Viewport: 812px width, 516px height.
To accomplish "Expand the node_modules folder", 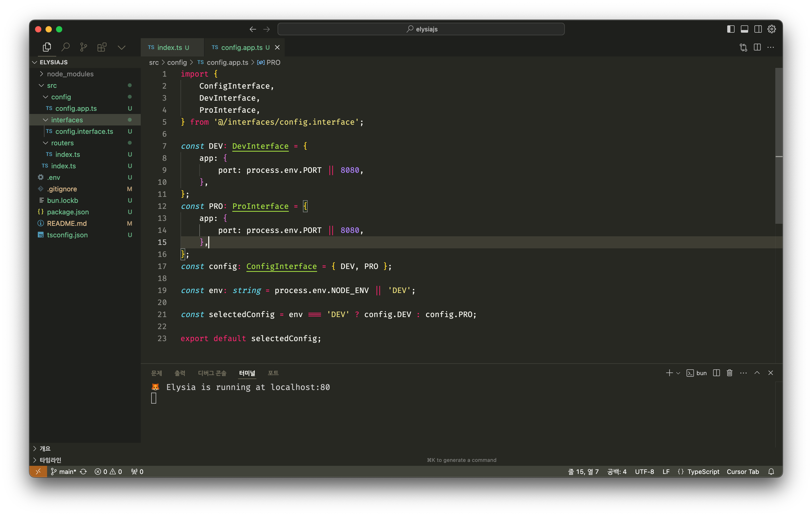I will pos(70,74).
